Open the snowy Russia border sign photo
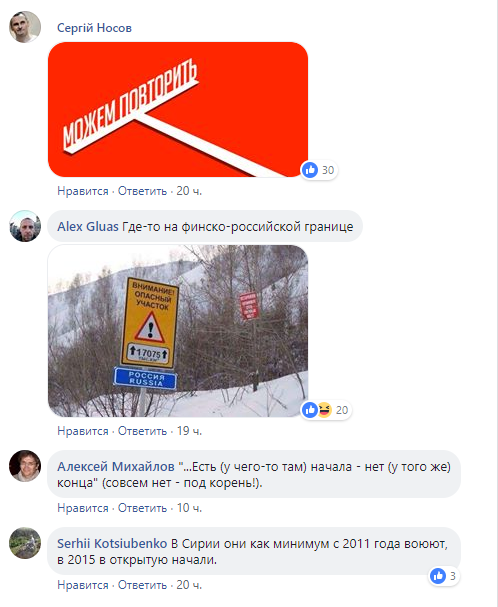 coord(178,331)
